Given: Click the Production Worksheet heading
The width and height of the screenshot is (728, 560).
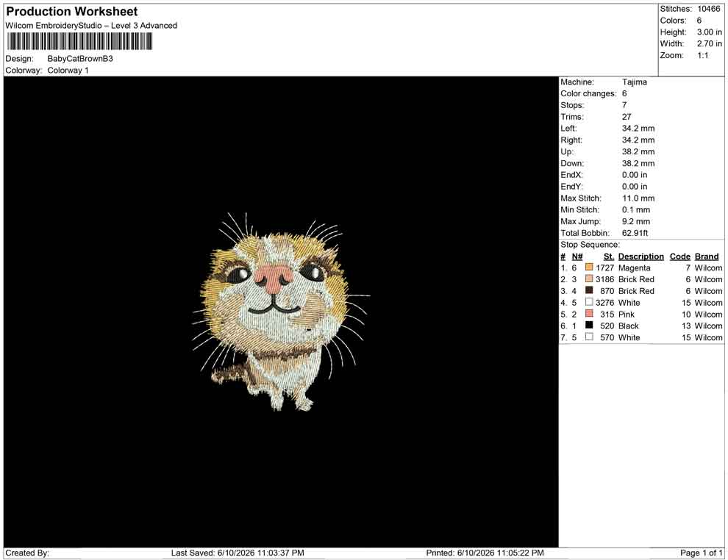Looking at the screenshot, I should (72, 12).
